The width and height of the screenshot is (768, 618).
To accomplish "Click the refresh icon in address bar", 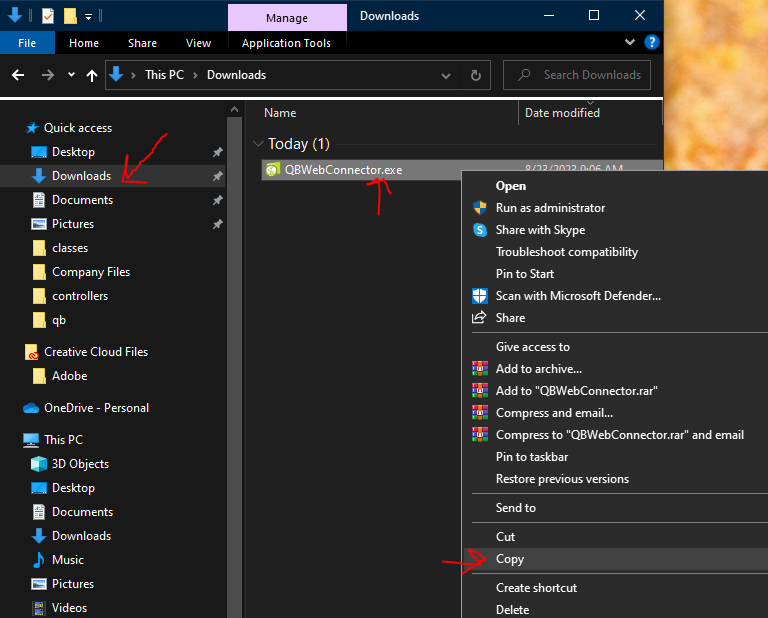I will 477,75.
